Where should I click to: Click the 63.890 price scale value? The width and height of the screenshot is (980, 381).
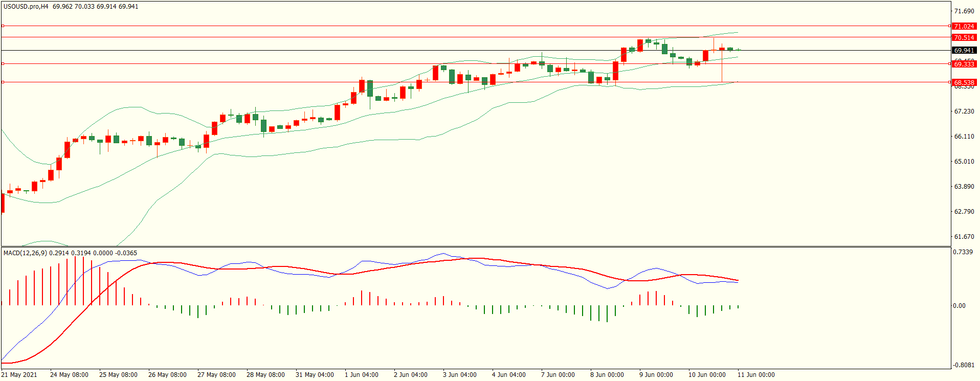(964, 186)
